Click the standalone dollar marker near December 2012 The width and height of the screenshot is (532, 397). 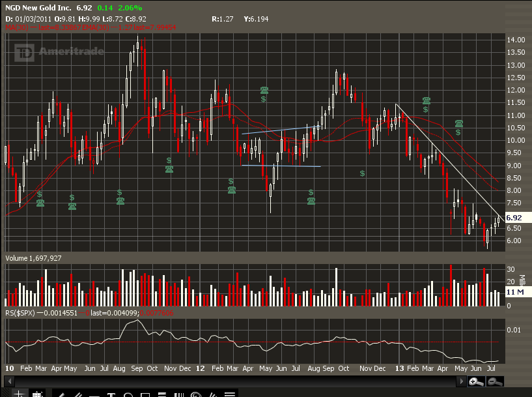click(x=362, y=173)
